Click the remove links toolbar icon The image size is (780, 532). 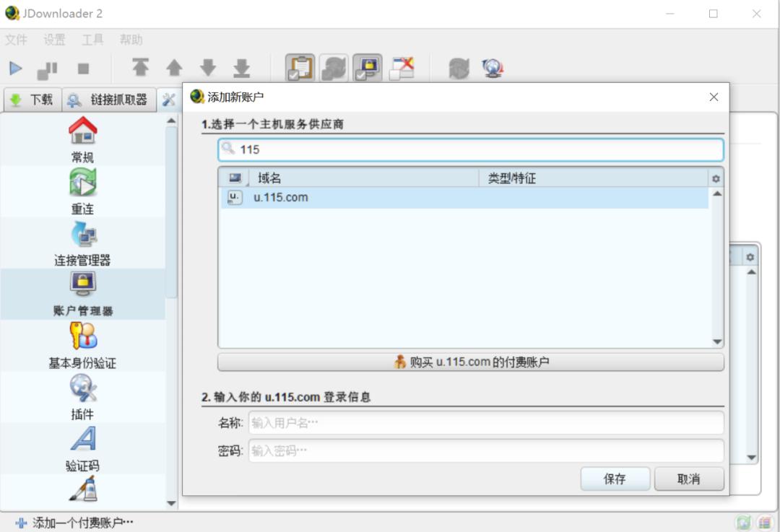point(402,68)
